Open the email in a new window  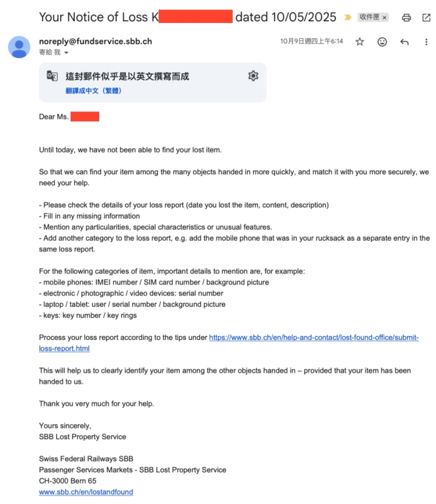426,18
